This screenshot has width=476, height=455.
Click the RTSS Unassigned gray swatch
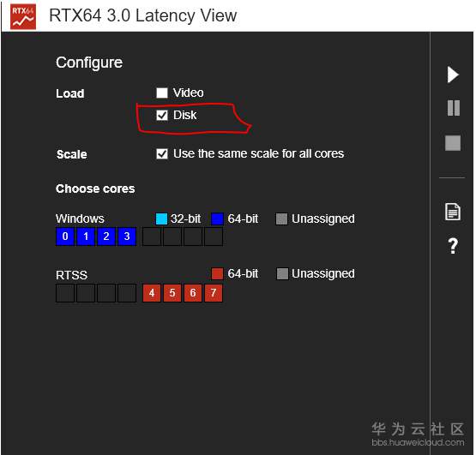[x=282, y=273]
